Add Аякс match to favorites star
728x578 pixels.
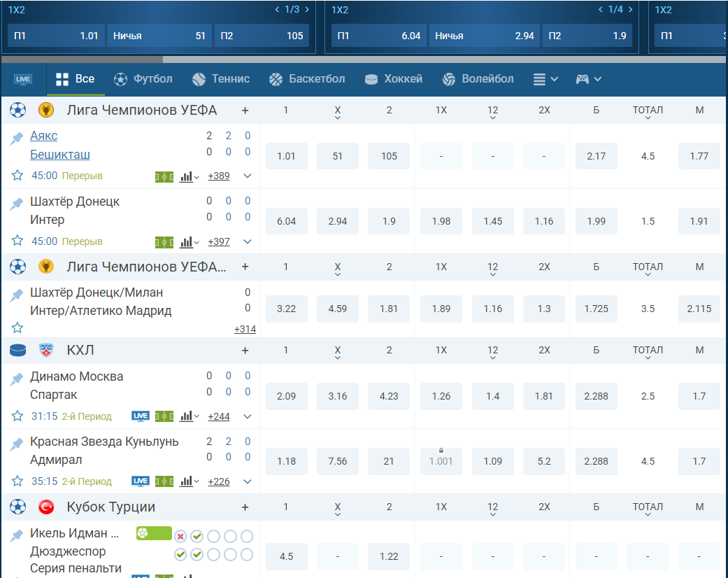pos(17,175)
